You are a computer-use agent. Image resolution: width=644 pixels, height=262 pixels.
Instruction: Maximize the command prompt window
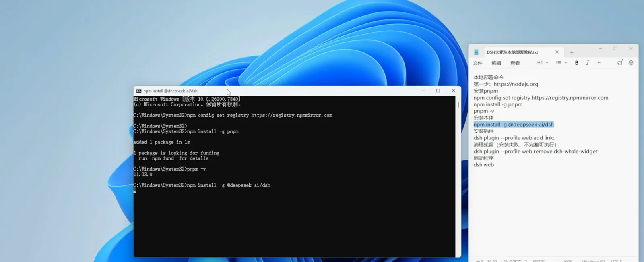coord(438,91)
